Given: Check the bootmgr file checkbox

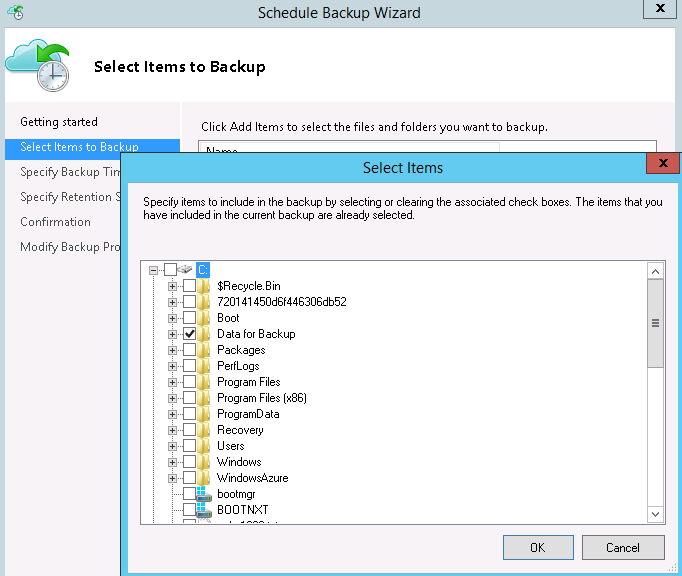Looking at the screenshot, I should 190,494.
